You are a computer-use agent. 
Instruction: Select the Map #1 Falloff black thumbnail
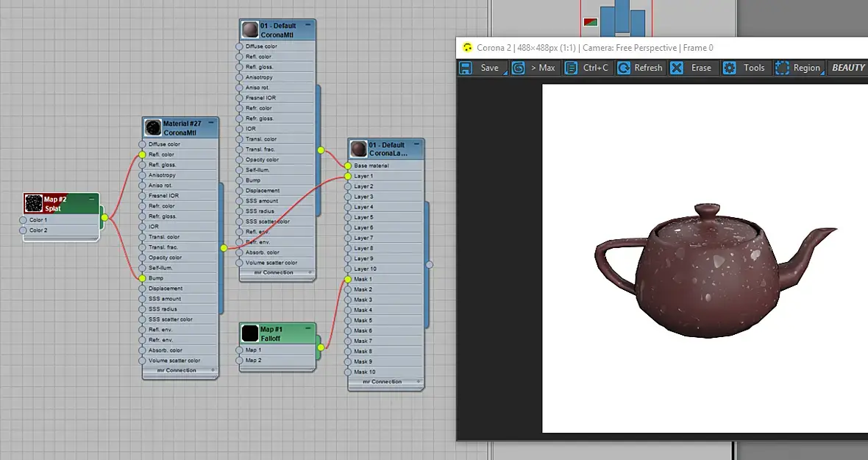[x=250, y=333]
